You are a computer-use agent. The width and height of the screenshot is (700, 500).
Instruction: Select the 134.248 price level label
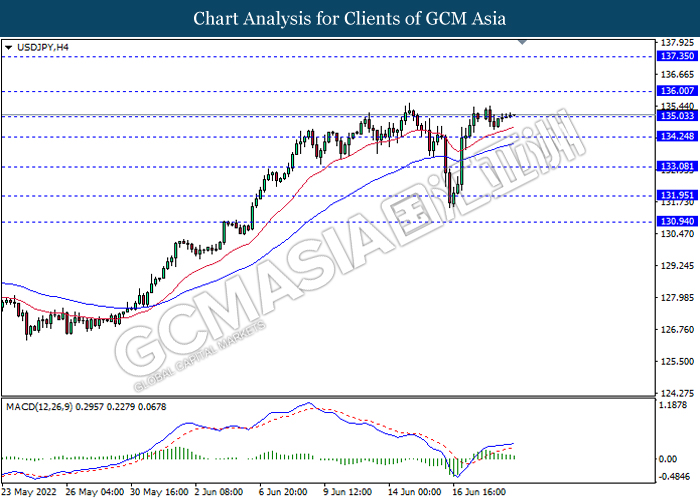point(677,136)
